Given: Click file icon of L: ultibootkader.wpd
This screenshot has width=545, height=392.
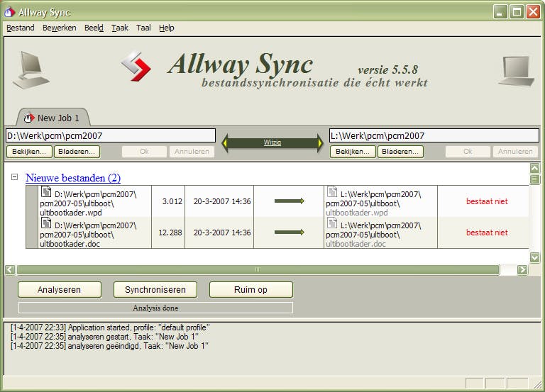Looking at the screenshot, I should (332, 191).
